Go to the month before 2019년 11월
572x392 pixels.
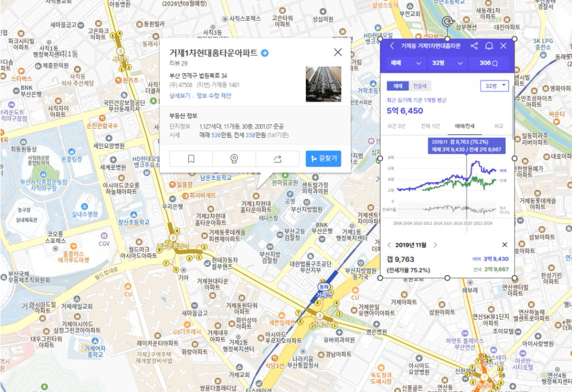pos(389,245)
